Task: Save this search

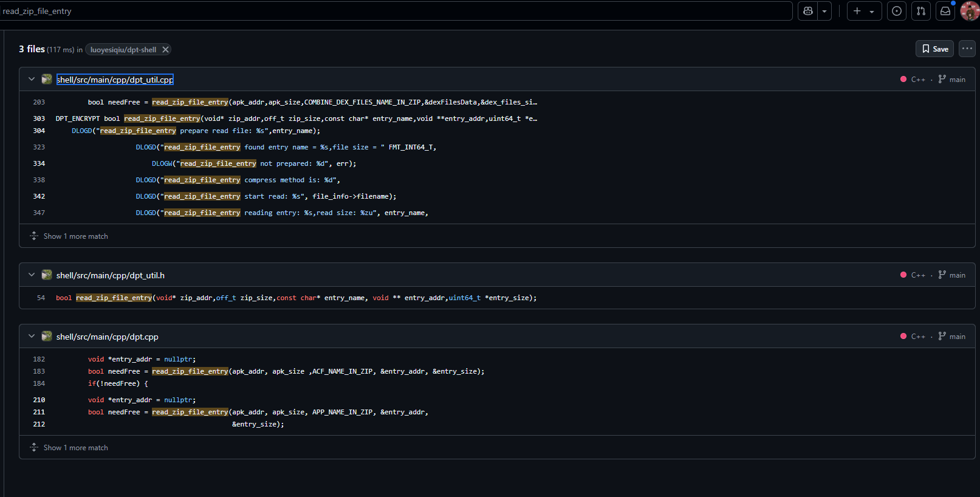Action: tap(934, 49)
